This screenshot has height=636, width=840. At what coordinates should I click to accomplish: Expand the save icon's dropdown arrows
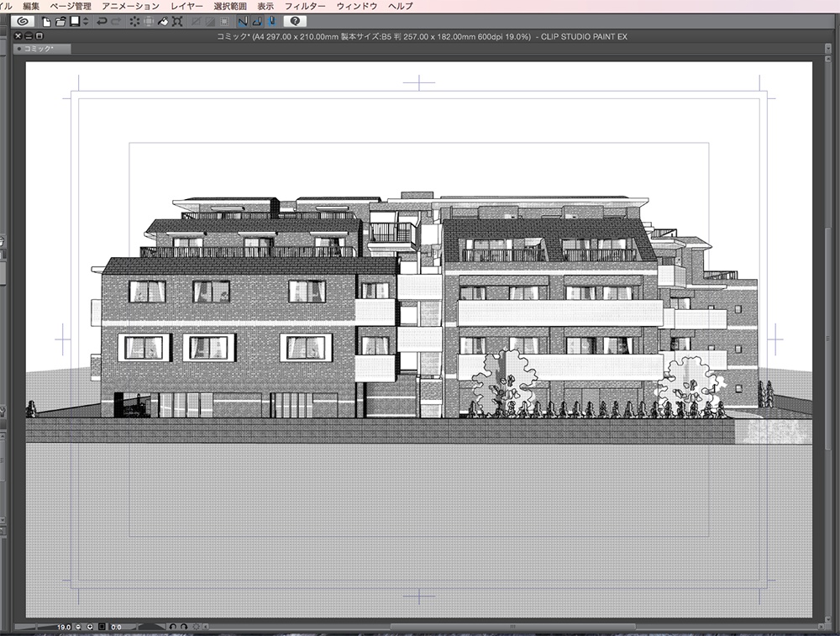pyautogui.click(x=84, y=23)
